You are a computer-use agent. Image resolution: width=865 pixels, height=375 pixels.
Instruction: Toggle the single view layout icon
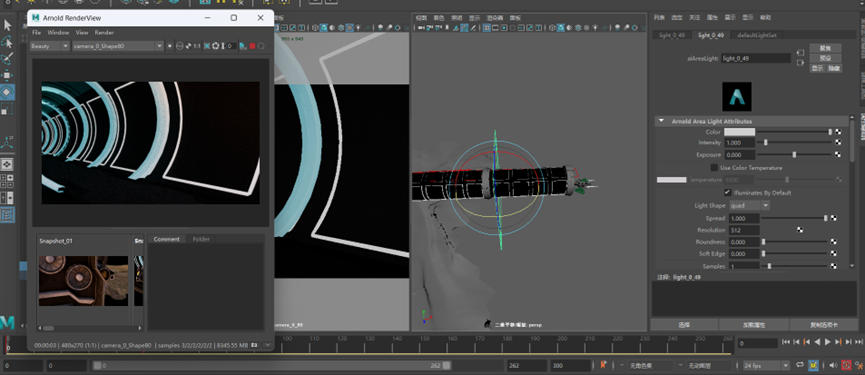[7, 164]
